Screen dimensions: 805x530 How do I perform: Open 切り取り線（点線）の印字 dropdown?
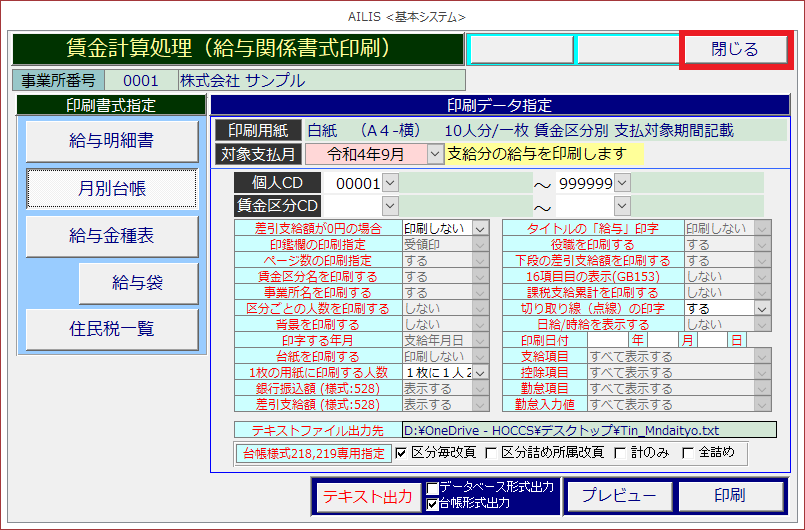[763, 309]
